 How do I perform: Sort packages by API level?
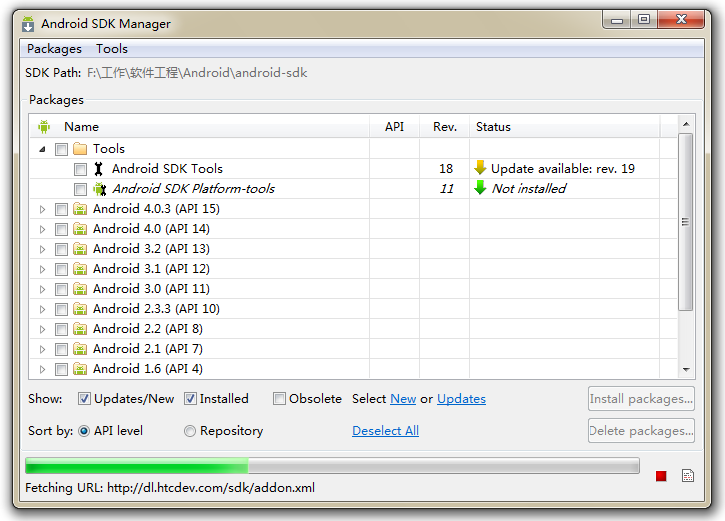[x=84, y=431]
